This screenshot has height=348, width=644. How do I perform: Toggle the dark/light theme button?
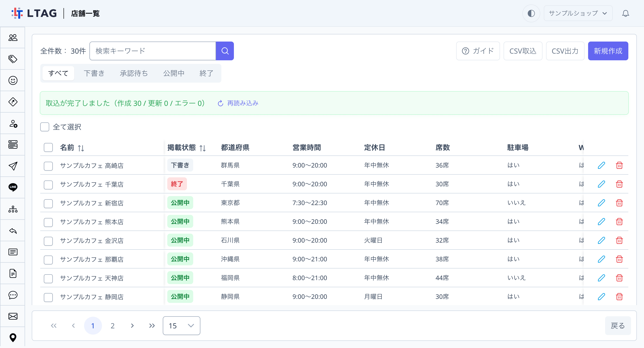531,13
